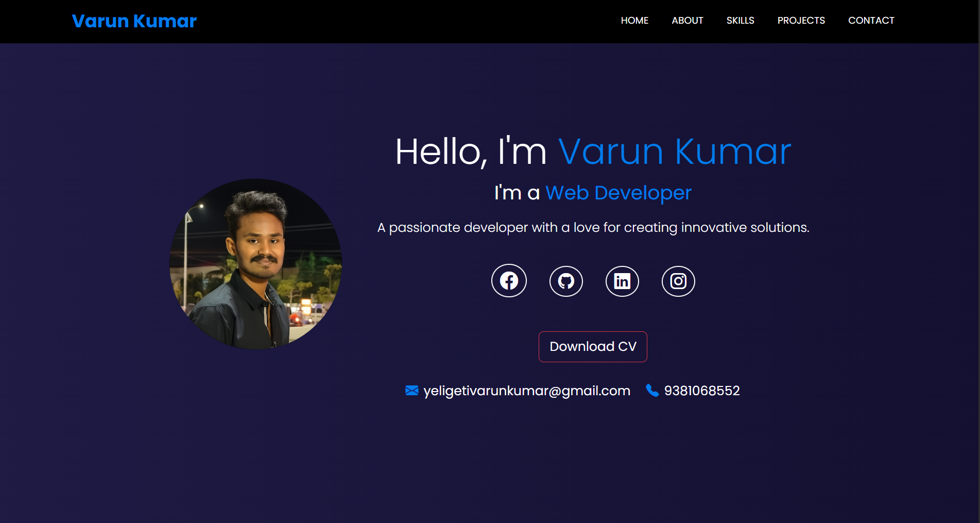Select CONTACT in the navigation bar
Viewport: 980px width, 523px height.
tap(871, 21)
